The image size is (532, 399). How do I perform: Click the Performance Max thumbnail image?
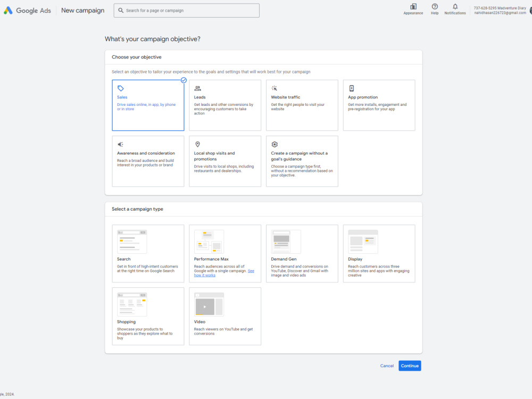tap(209, 242)
